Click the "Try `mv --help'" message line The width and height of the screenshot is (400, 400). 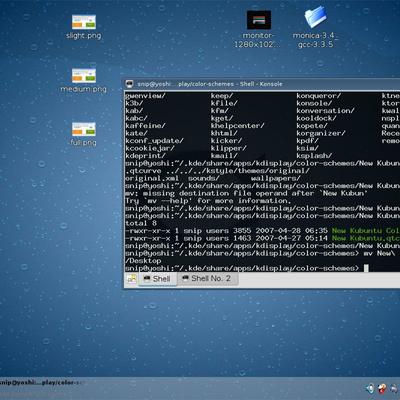click(x=208, y=201)
